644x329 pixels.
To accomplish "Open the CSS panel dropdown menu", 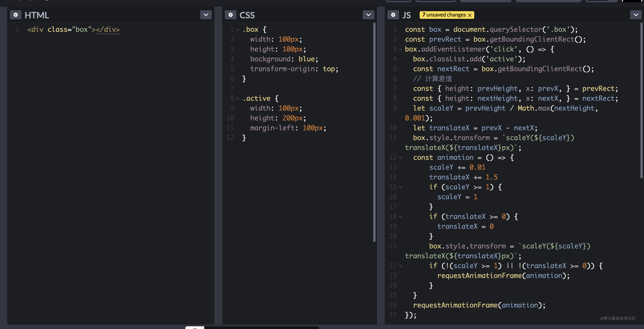I will tap(368, 15).
